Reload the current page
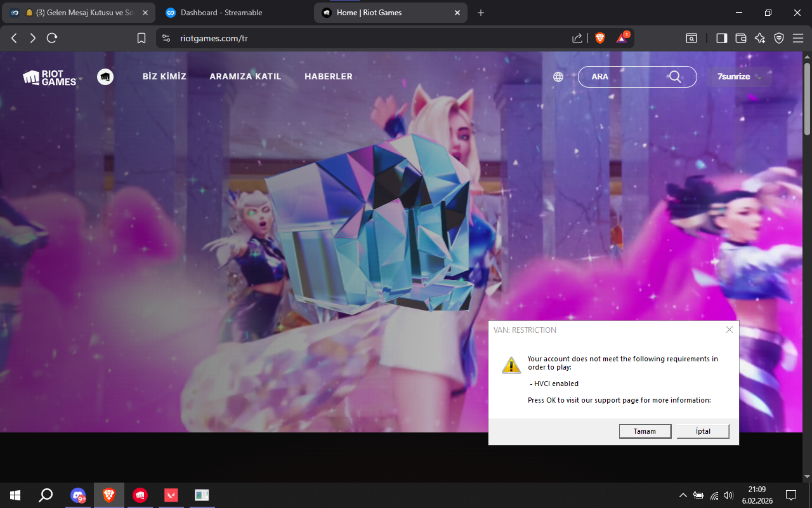Screen dimensions: 812x508 click(x=52, y=38)
